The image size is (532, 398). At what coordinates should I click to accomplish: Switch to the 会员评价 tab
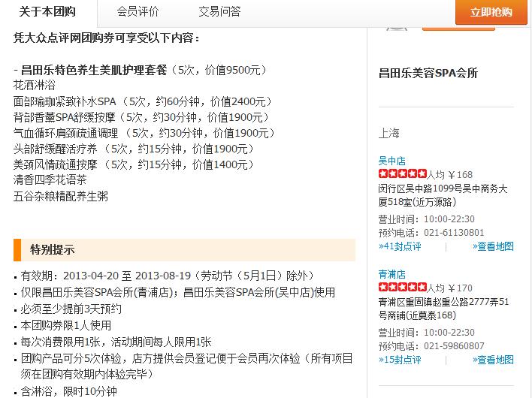pos(138,11)
